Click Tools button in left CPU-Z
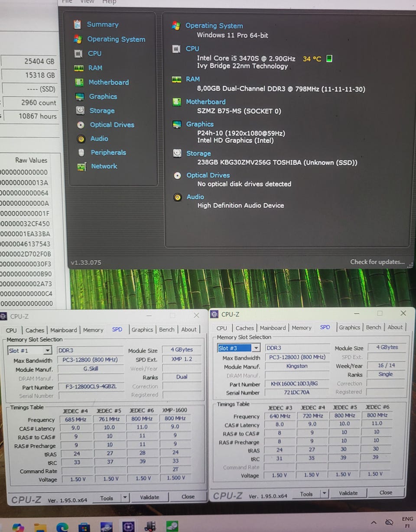This screenshot has height=532, width=416. [107, 498]
